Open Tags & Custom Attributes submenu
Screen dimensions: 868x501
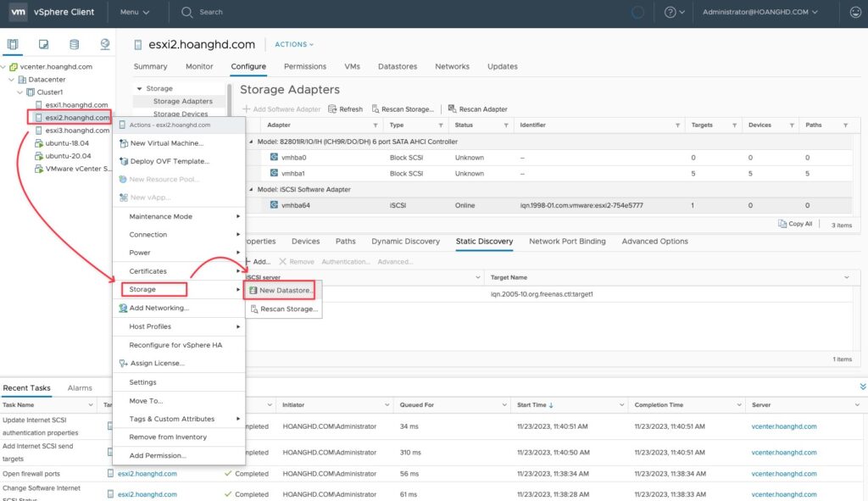[179, 419]
